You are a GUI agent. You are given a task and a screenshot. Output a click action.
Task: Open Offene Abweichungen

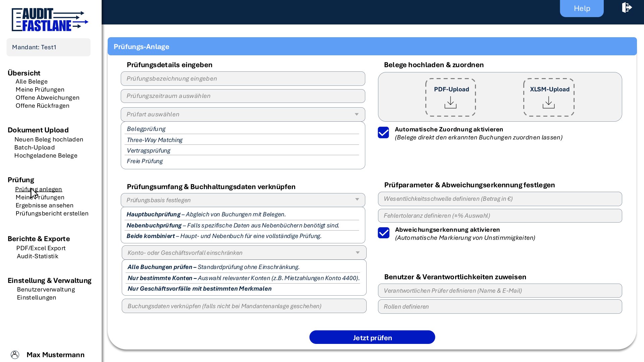click(x=47, y=98)
